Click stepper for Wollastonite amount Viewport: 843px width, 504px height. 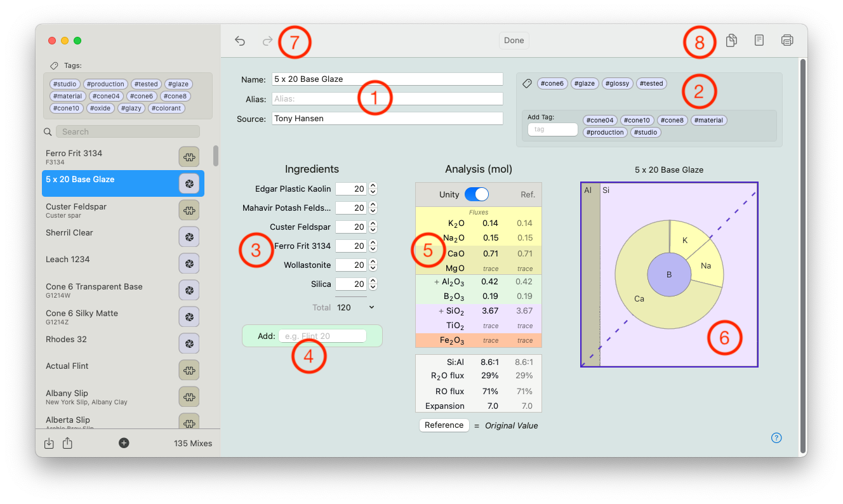[373, 265]
